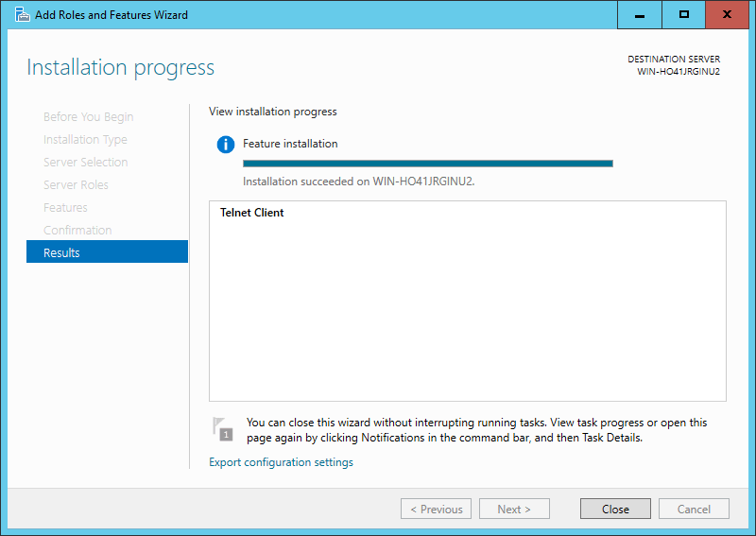Click the Next button
756x536 pixels.
[x=514, y=509]
